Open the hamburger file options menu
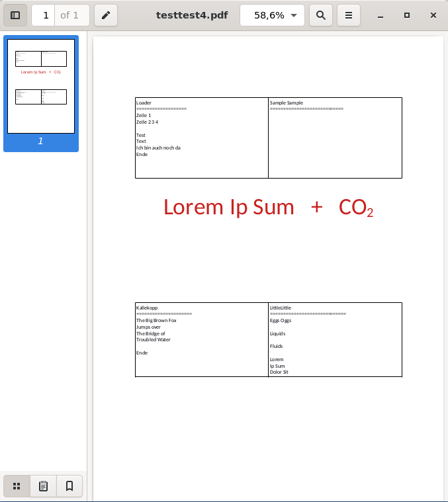 coord(349,15)
